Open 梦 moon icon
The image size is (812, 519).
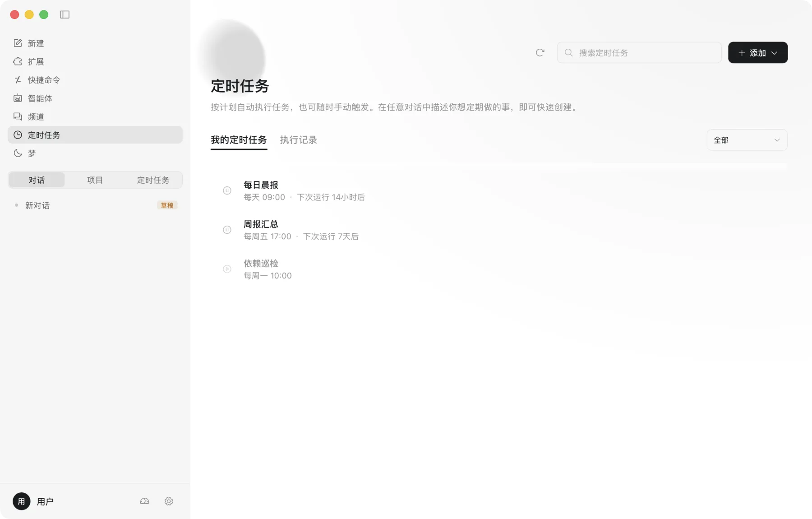coord(18,153)
